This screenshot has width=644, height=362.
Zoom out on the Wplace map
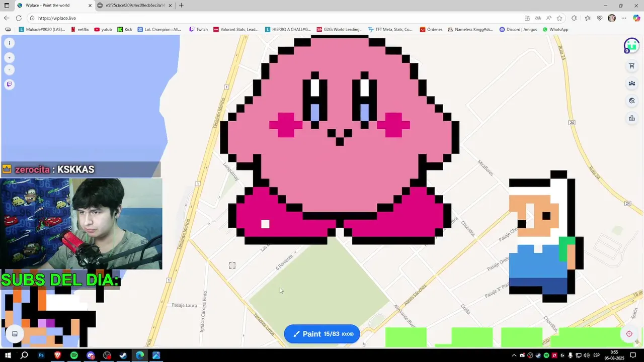click(9, 70)
